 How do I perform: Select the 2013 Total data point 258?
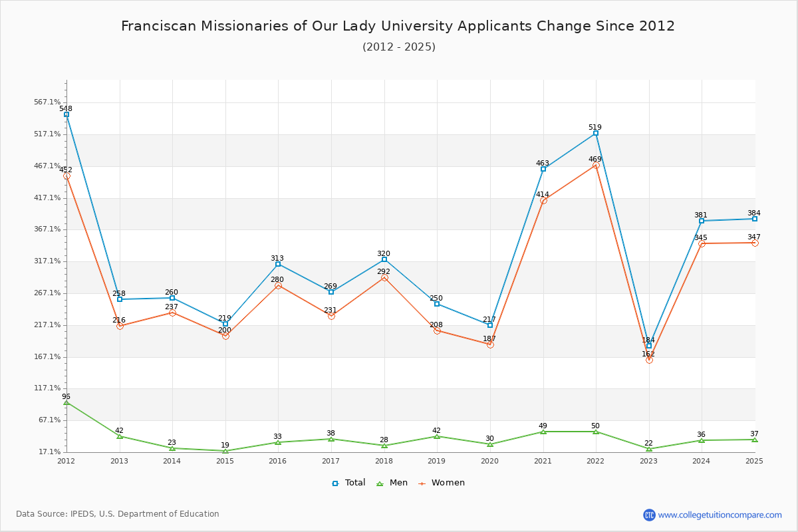[120, 299]
